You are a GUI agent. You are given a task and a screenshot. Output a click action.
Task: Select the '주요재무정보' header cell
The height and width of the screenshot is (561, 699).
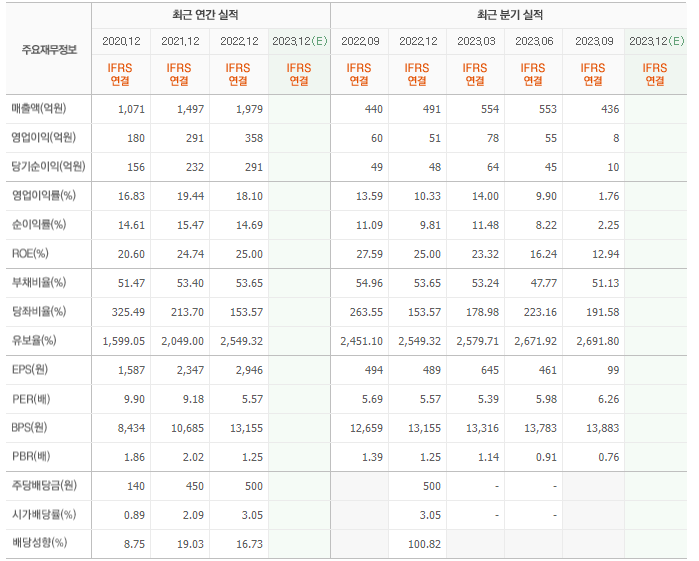coord(49,50)
